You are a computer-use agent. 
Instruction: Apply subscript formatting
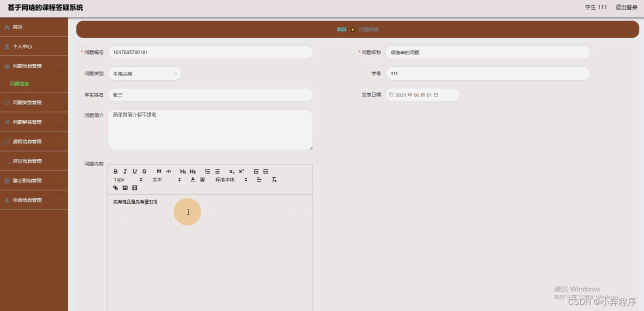231,171
